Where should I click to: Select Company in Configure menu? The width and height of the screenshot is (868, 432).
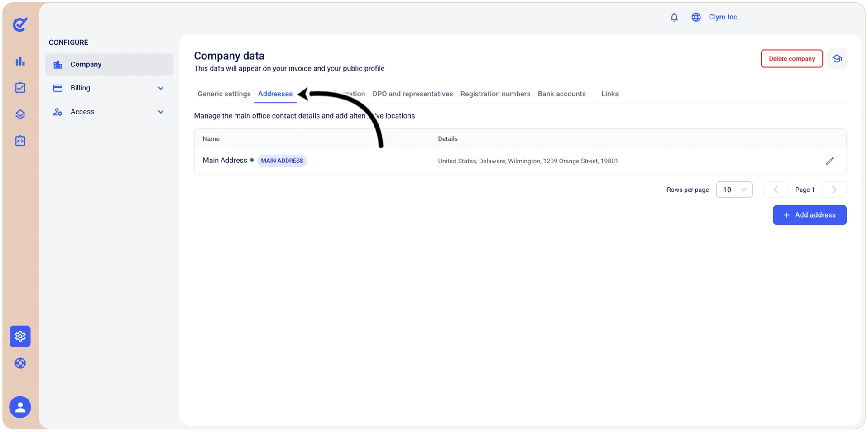pos(109,64)
